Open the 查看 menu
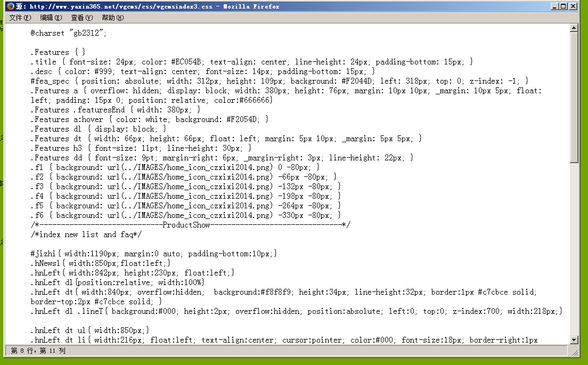This screenshot has width=588, height=365. pyautogui.click(x=81, y=18)
